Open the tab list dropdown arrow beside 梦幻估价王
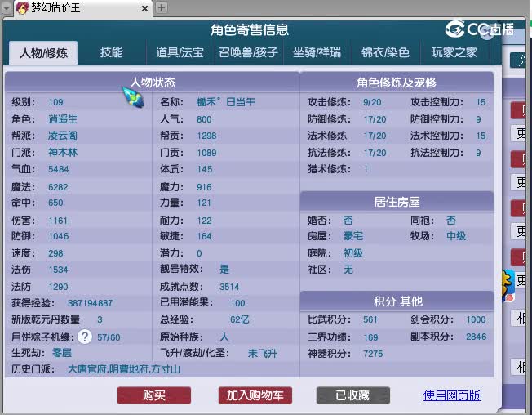Screen dimensions: 532x415 (7, 8)
